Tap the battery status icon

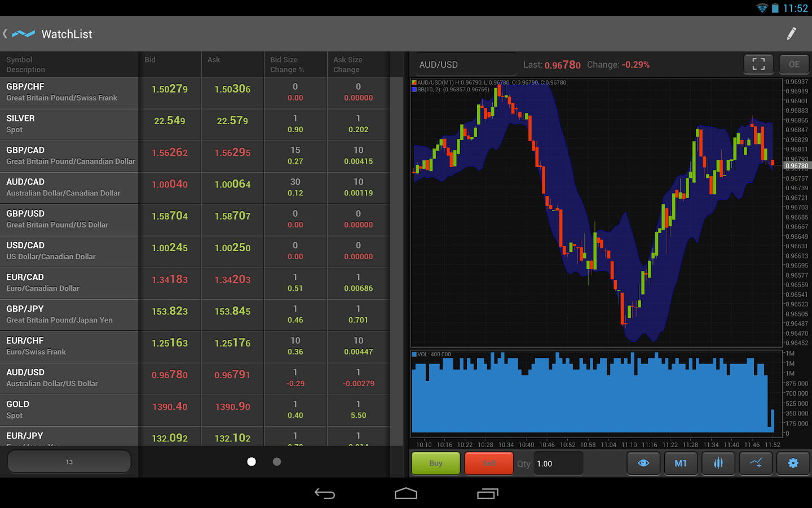[775, 8]
